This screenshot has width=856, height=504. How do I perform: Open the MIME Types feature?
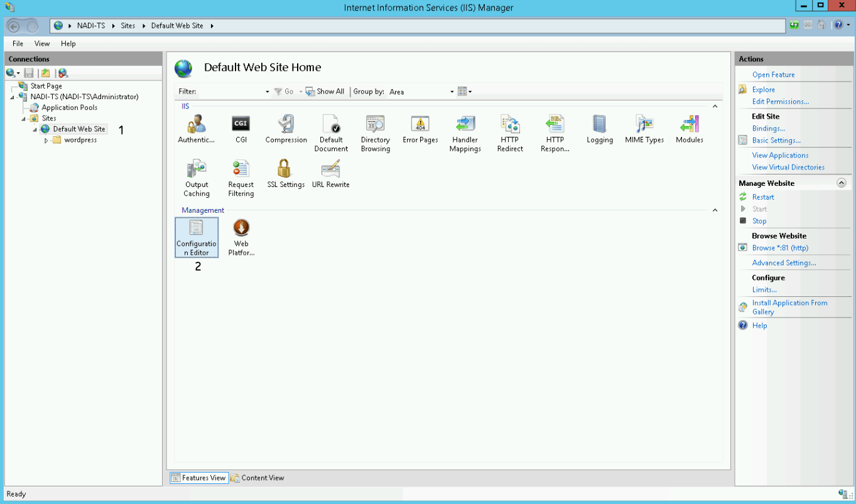[x=644, y=129]
